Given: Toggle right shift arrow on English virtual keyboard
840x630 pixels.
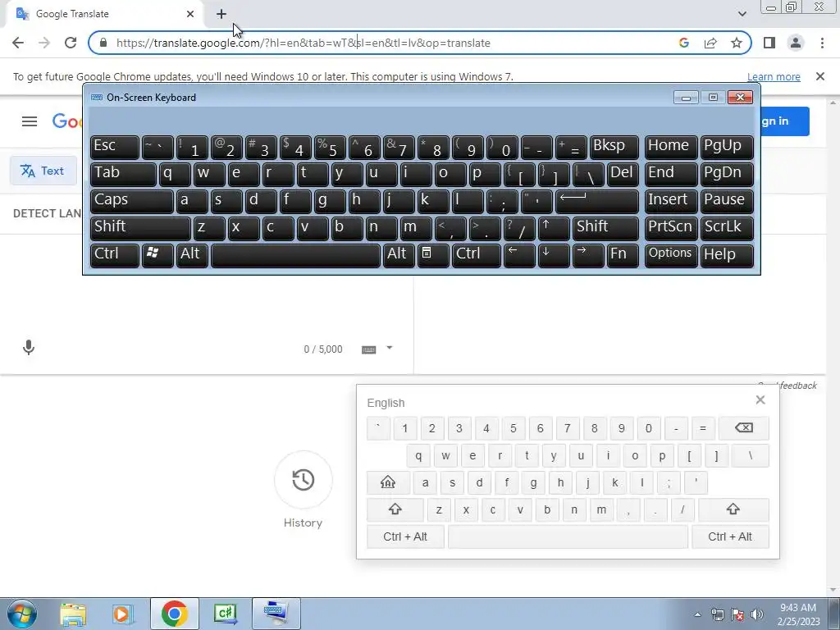Looking at the screenshot, I should tap(733, 509).
